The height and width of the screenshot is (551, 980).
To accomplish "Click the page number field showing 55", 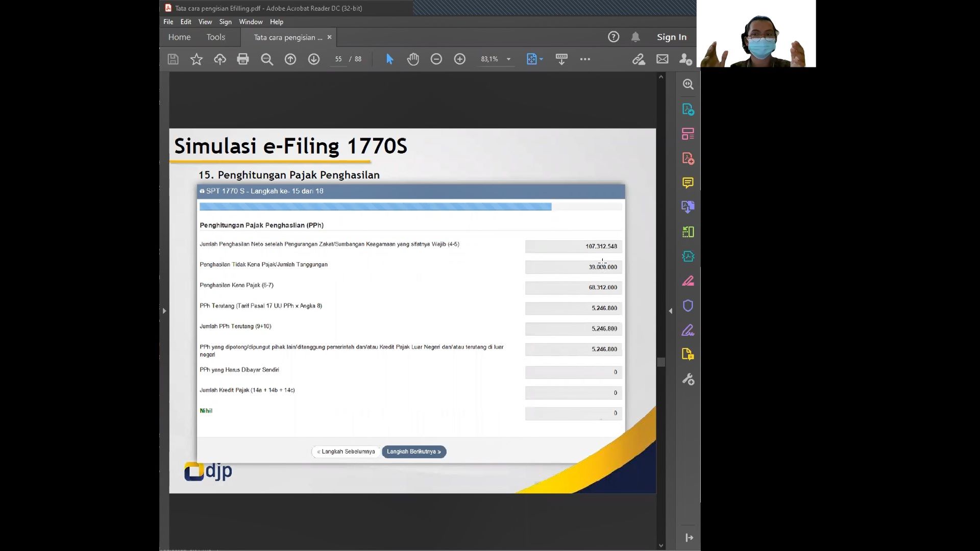I will [338, 59].
